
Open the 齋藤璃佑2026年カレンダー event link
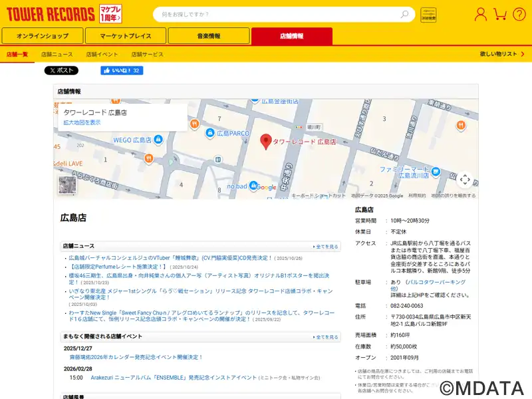(x=136, y=357)
